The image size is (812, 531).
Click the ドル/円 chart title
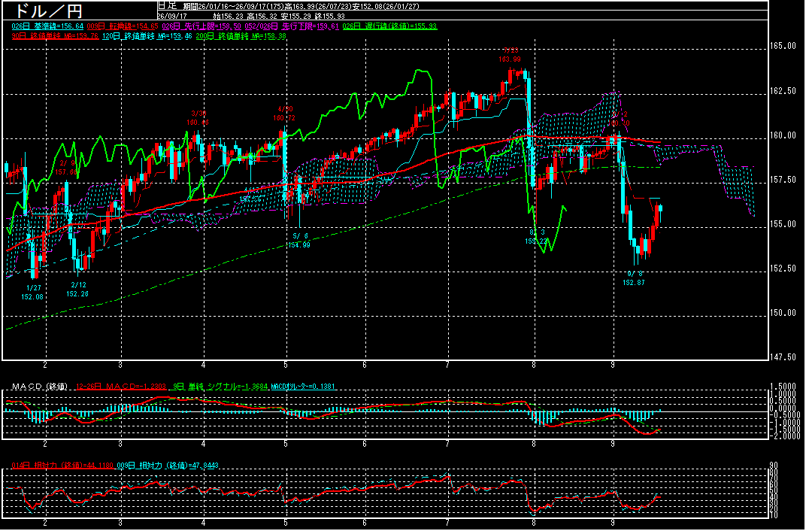48,11
